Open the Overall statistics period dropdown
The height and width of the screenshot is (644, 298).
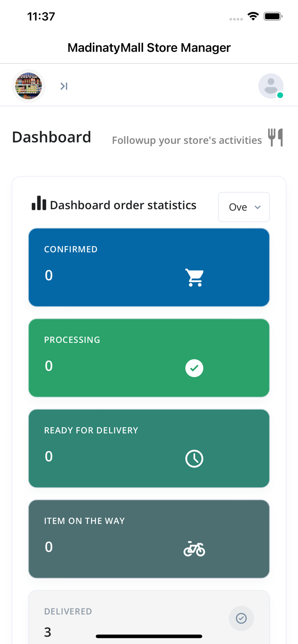coord(243,207)
